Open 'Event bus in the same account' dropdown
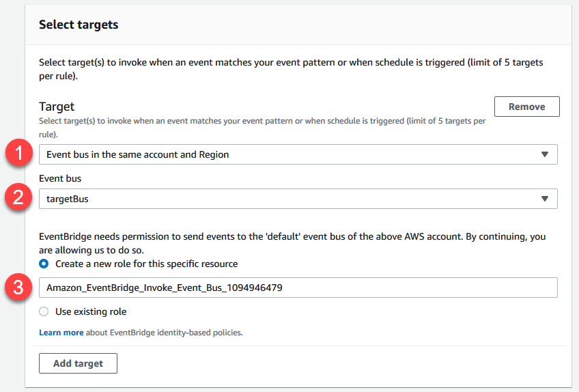The image size is (579, 392). click(x=298, y=154)
